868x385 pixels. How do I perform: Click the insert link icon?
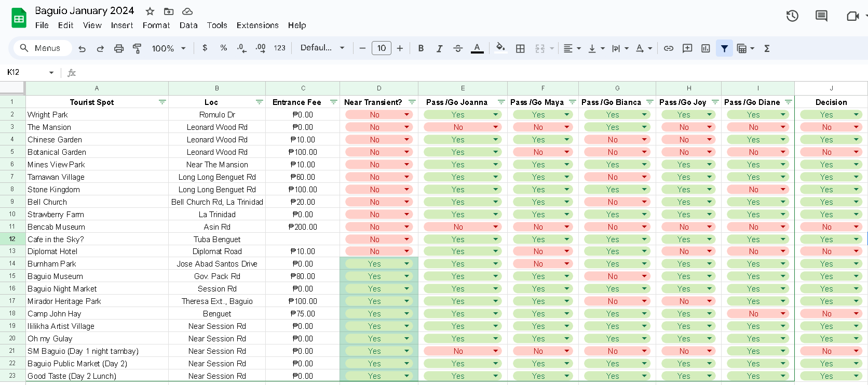[669, 48]
